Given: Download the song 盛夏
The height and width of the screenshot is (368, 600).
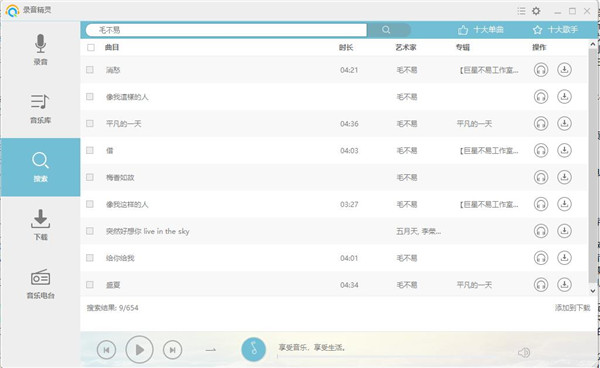Looking at the screenshot, I should click(564, 285).
